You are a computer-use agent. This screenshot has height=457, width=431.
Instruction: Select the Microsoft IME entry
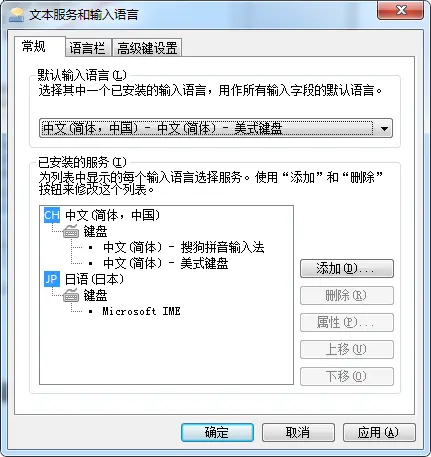coord(141,311)
